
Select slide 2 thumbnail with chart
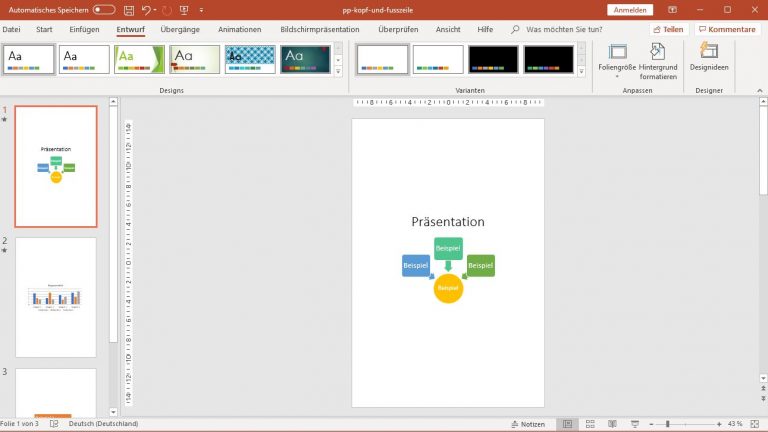56,297
